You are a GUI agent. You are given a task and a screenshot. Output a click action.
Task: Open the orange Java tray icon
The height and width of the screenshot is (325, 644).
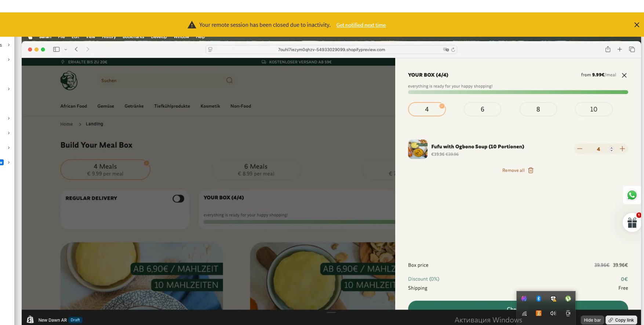[x=539, y=313]
